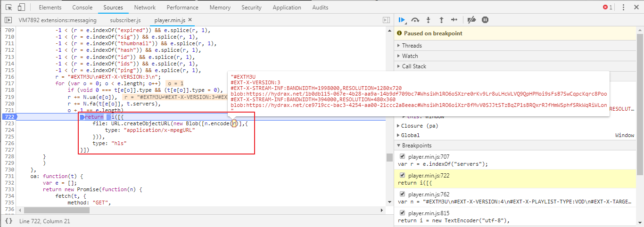
Task: Disable the player.min.js:707 breakpoint checkbox
Action: point(402,156)
